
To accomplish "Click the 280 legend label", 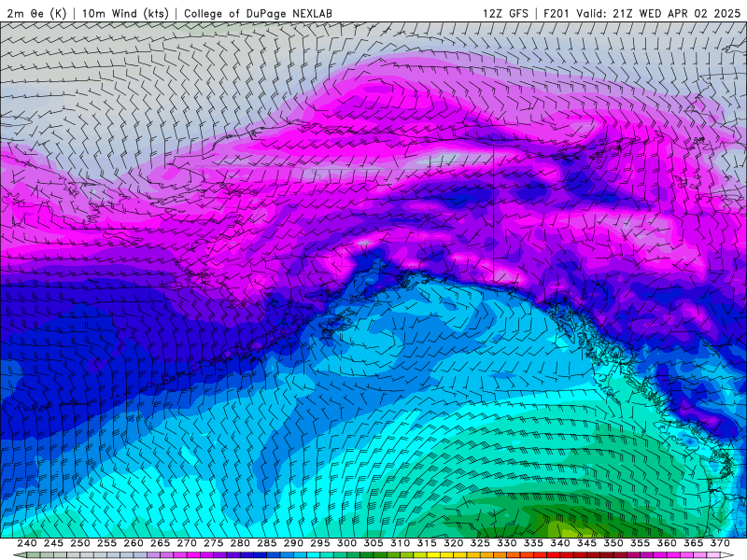I will 240,543.
